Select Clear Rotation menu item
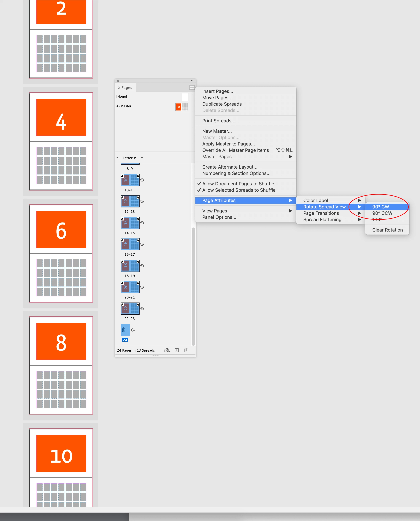420x521 pixels. [387, 230]
